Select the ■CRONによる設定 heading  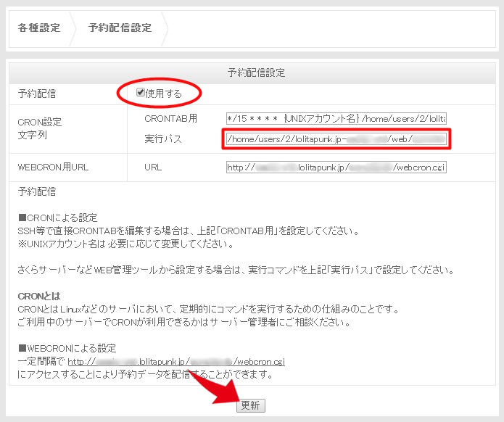(58, 218)
